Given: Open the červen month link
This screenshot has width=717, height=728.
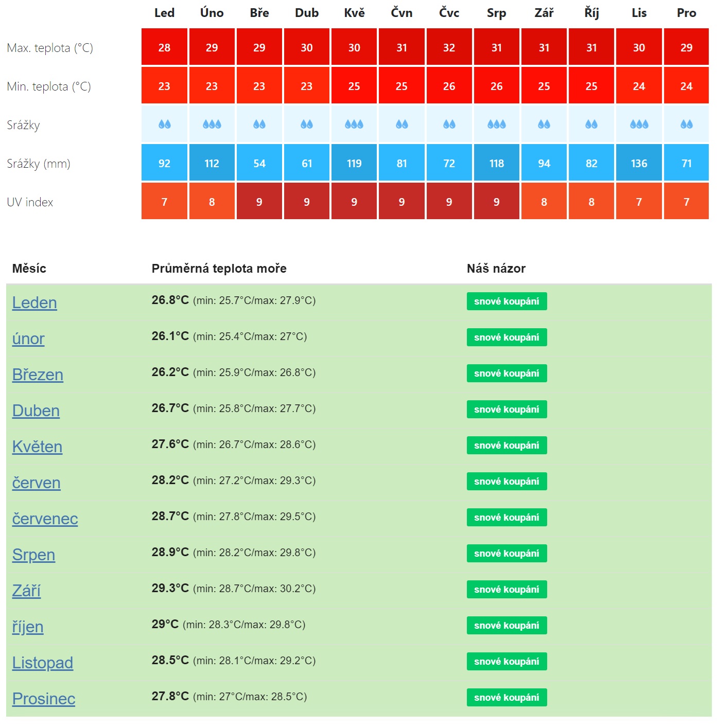Looking at the screenshot, I should click(x=37, y=483).
